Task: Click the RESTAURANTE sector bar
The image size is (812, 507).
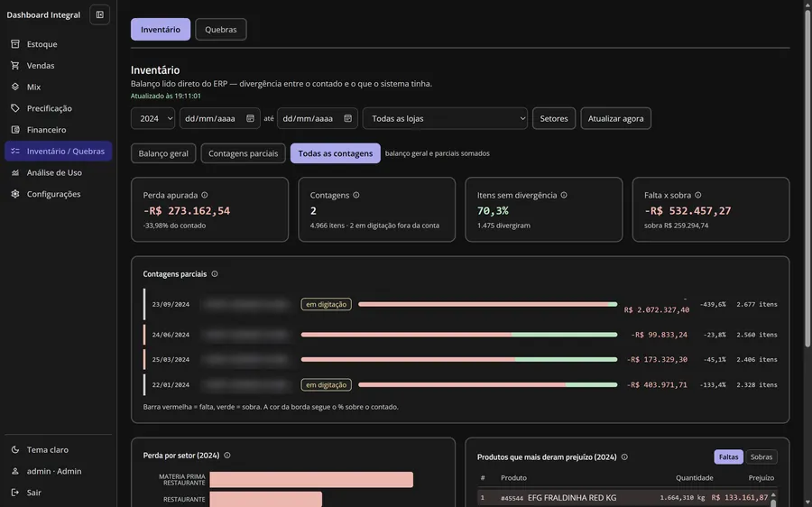Action: [x=265, y=499]
